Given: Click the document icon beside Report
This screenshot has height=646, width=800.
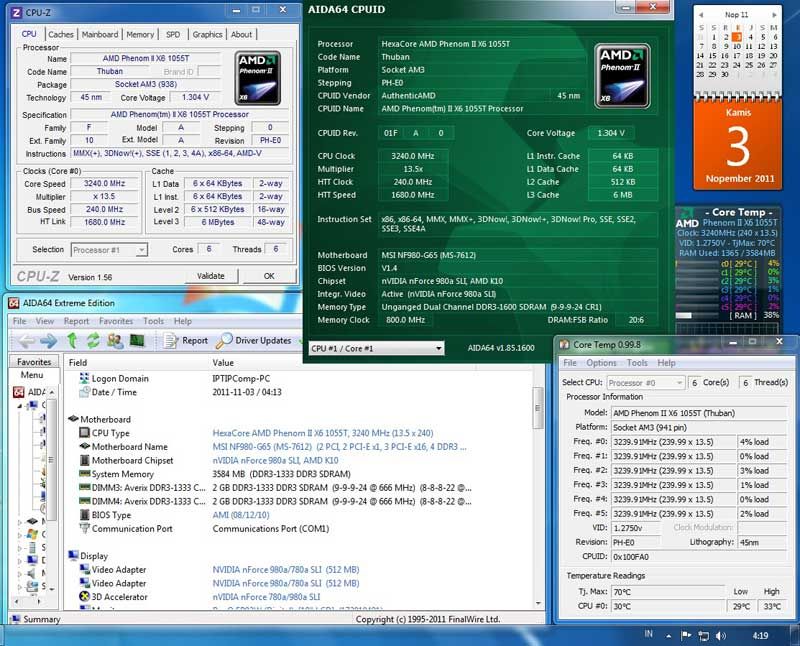Looking at the screenshot, I should (171, 340).
